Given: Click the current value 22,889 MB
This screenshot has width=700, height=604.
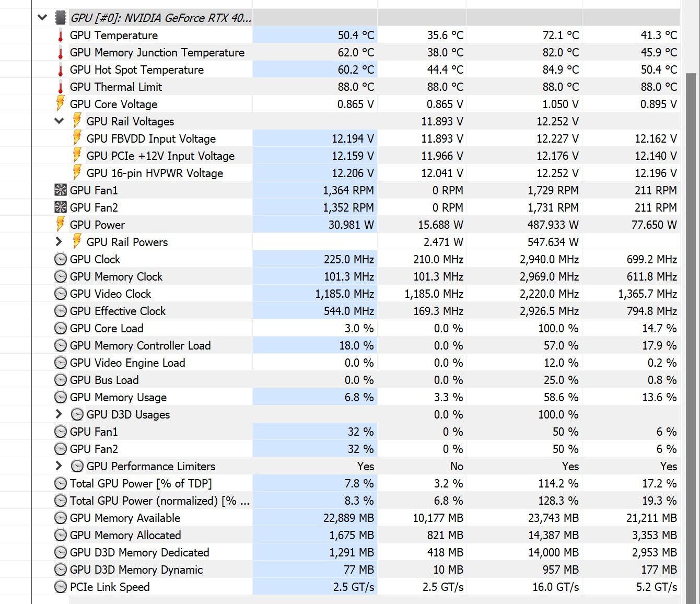Looking at the screenshot, I should (x=348, y=518).
